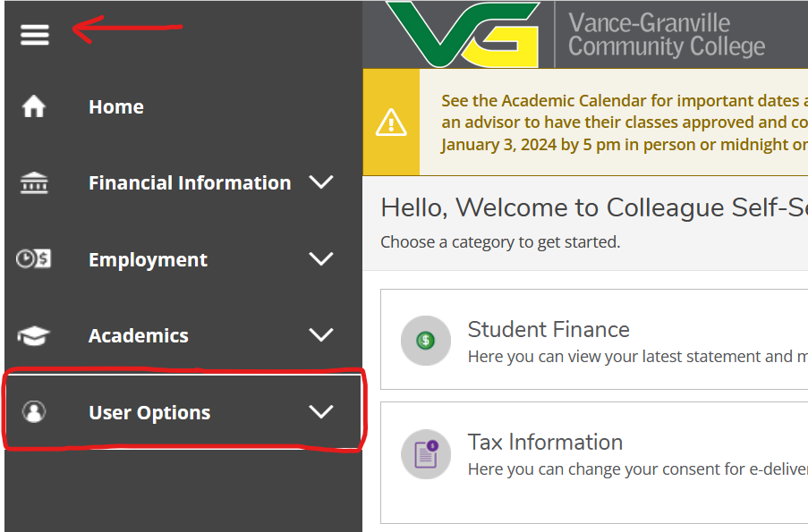Select Home from the sidebar menu
The image size is (808, 532).
click(115, 106)
